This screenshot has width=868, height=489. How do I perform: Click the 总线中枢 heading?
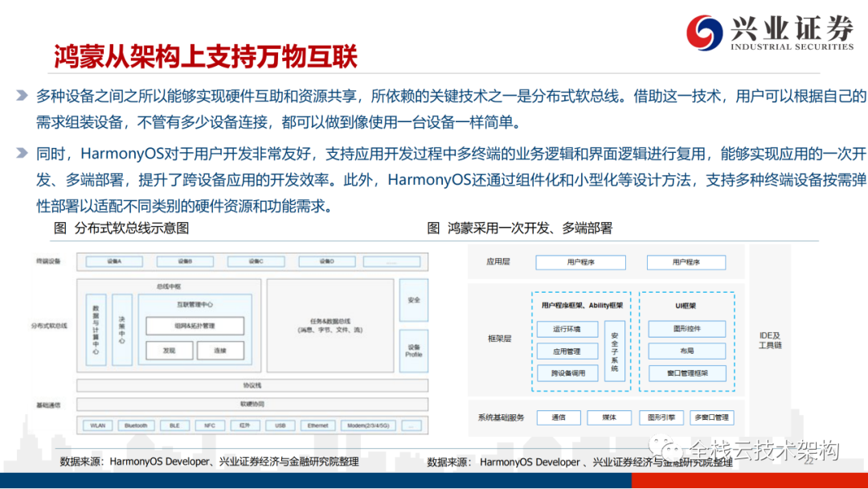pos(168,286)
